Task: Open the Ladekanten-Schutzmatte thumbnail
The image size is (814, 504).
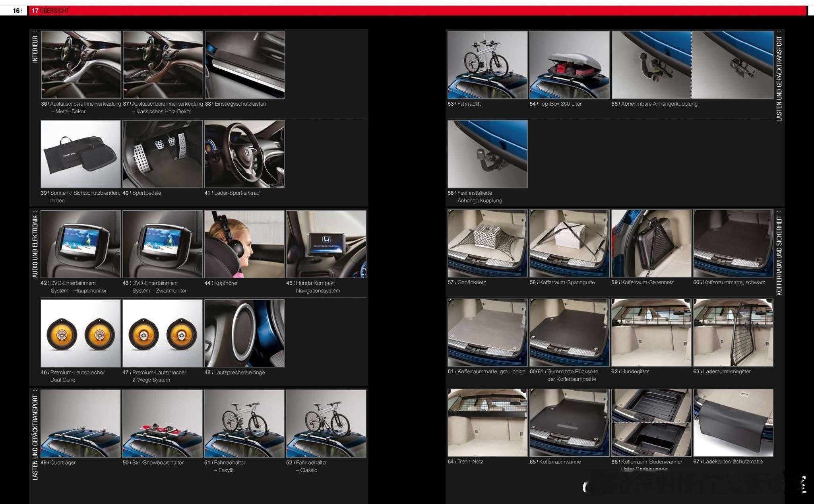Action: 733,423
